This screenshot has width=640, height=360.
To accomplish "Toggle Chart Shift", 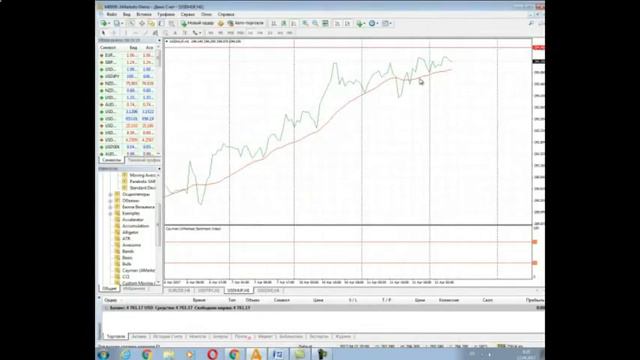I will (x=347, y=23).
